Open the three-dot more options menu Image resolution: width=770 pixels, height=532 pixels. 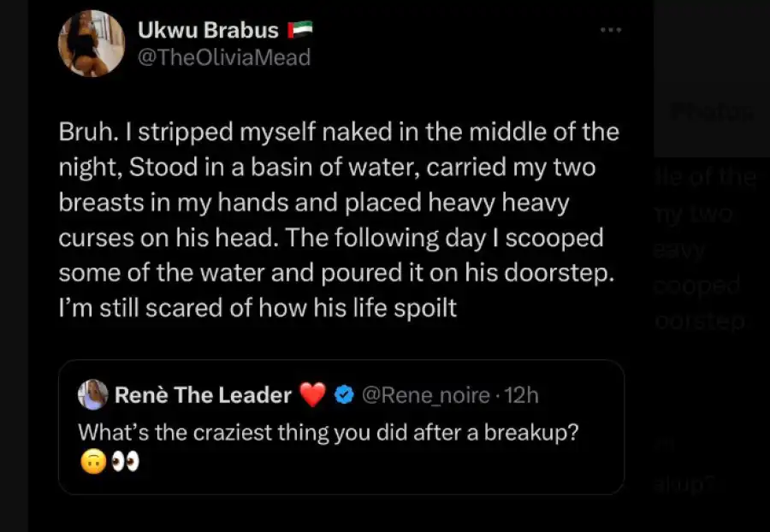coord(610,30)
